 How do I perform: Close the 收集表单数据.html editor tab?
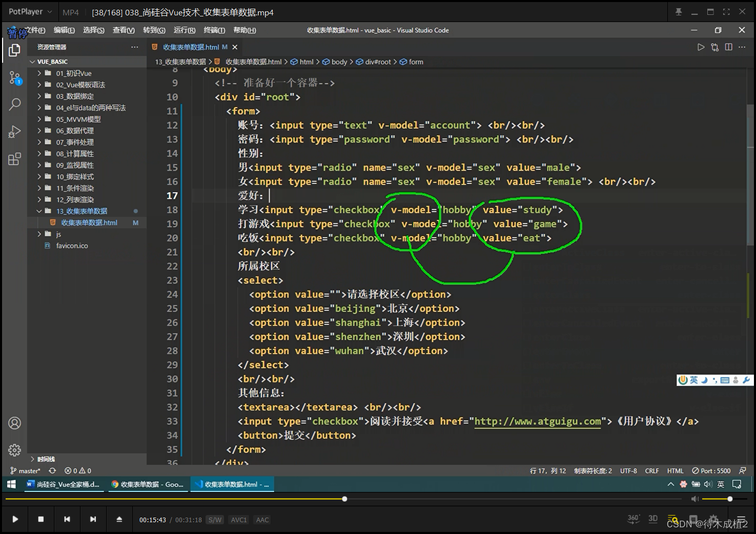235,47
